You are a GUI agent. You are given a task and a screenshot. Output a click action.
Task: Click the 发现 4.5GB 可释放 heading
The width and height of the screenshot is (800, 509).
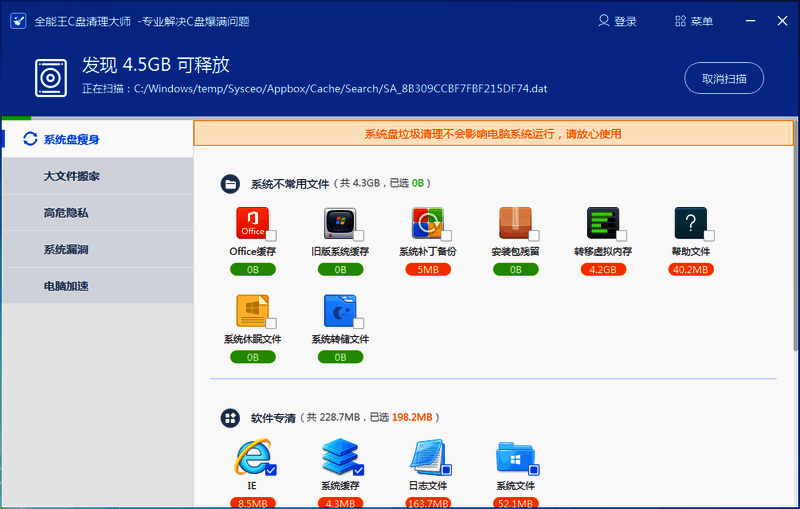(156, 65)
